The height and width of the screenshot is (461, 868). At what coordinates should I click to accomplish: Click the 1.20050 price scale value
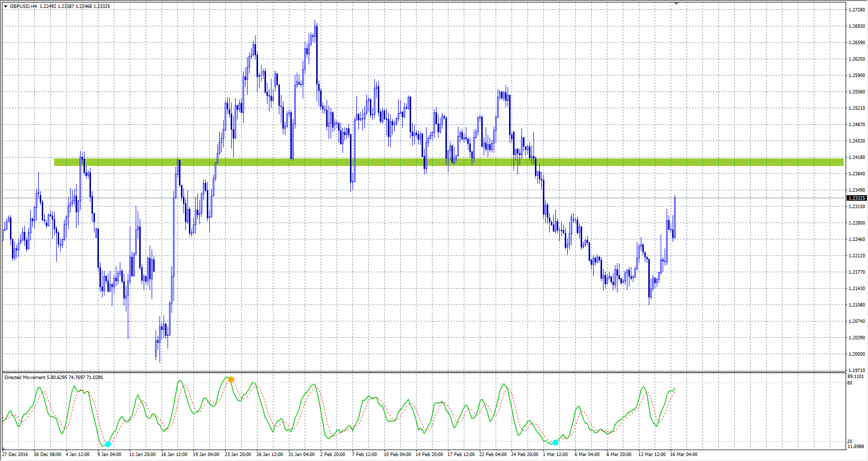click(x=857, y=354)
